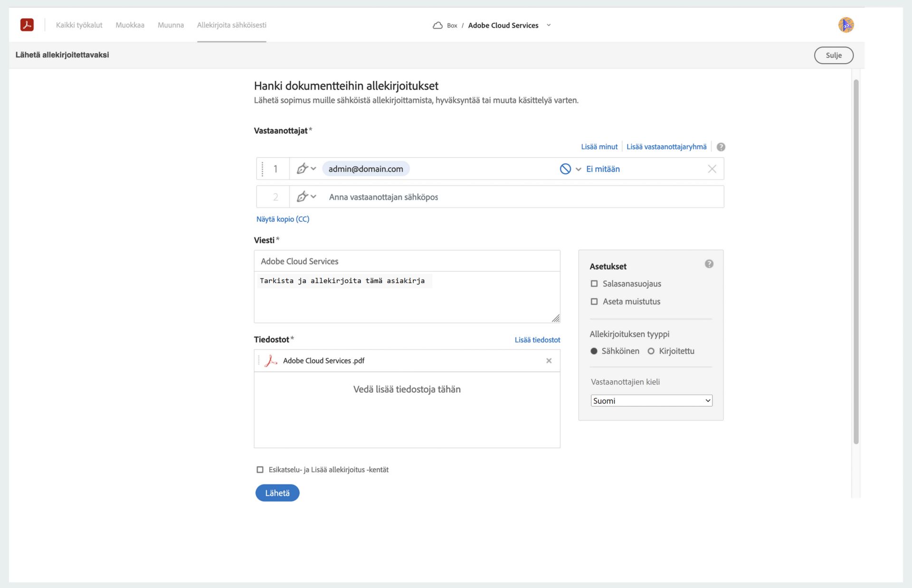Click the admin@domain.com recipient chip
The width and height of the screenshot is (912, 588).
(366, 169)
